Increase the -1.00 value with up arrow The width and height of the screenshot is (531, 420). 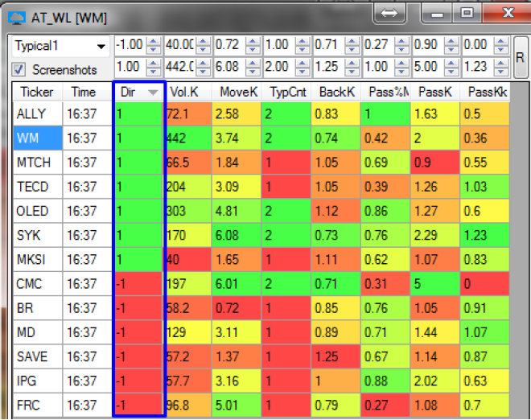pos(154,41)
